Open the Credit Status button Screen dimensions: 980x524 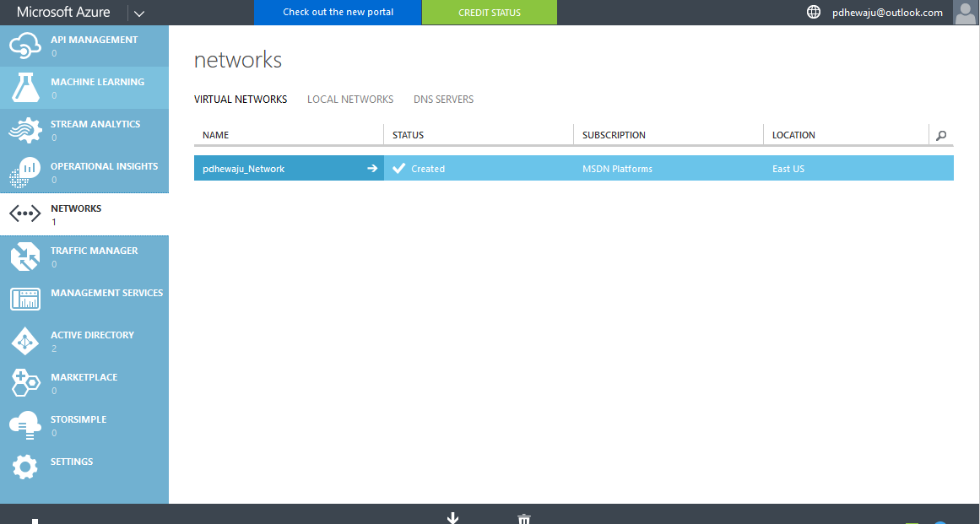pyautogui.click(x=490, y=13)
